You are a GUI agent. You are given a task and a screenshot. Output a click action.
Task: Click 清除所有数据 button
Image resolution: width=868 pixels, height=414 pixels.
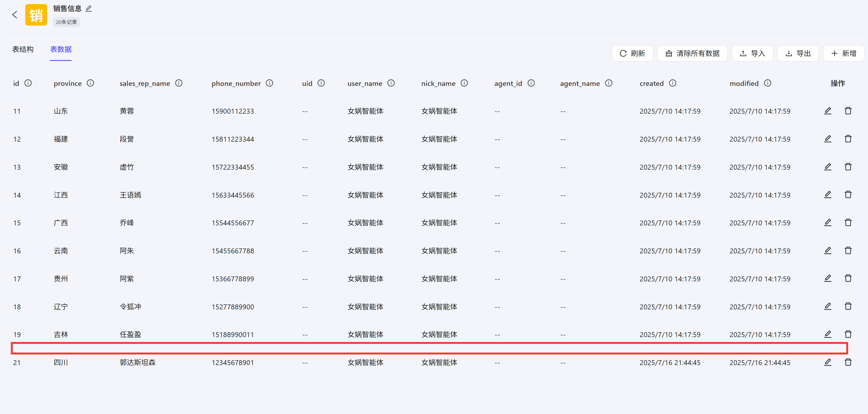point(692,54)
